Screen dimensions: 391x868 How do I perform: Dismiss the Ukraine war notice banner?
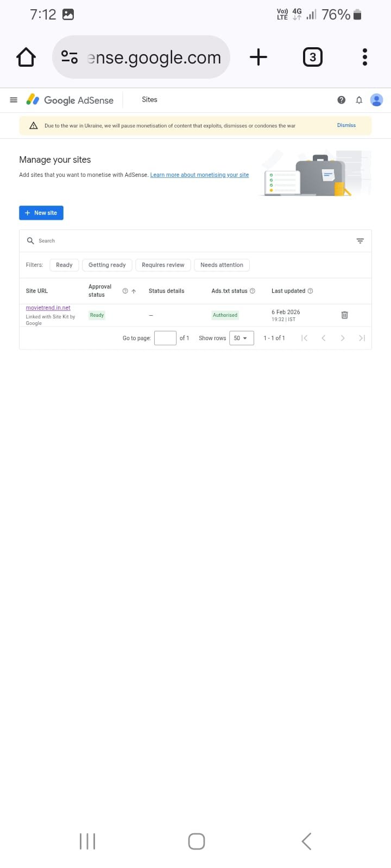point(346,125)
